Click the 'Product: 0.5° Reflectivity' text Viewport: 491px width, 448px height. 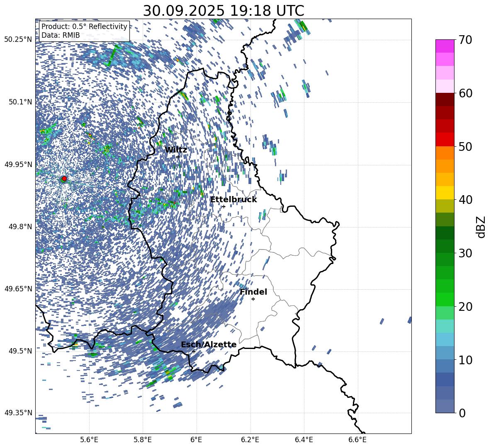(x=84, y=27)
